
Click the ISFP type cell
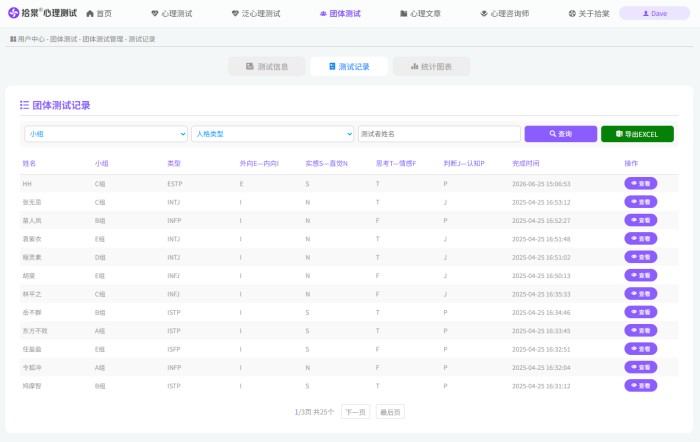point(174,349)
